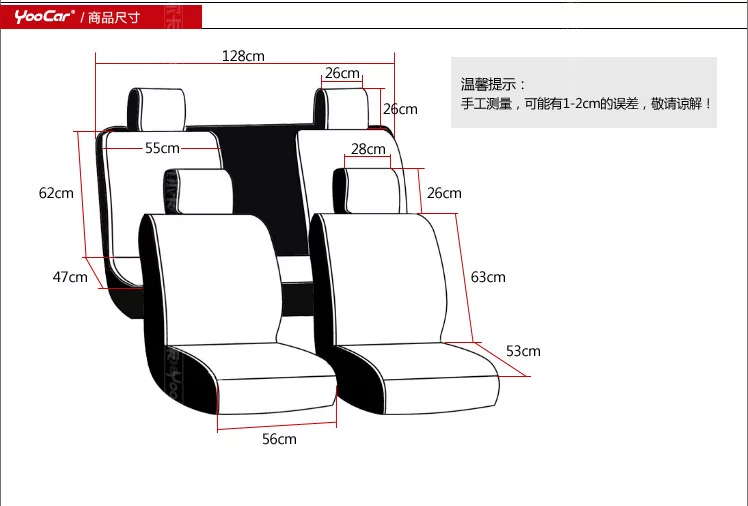Select the 62cm rear backrest height label
The image size is (748, 506).
point(57,193)
